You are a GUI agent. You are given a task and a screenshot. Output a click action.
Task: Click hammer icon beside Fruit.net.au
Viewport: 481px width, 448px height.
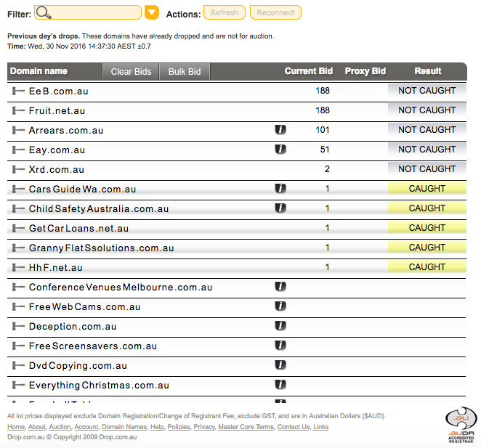pos(18,110)
